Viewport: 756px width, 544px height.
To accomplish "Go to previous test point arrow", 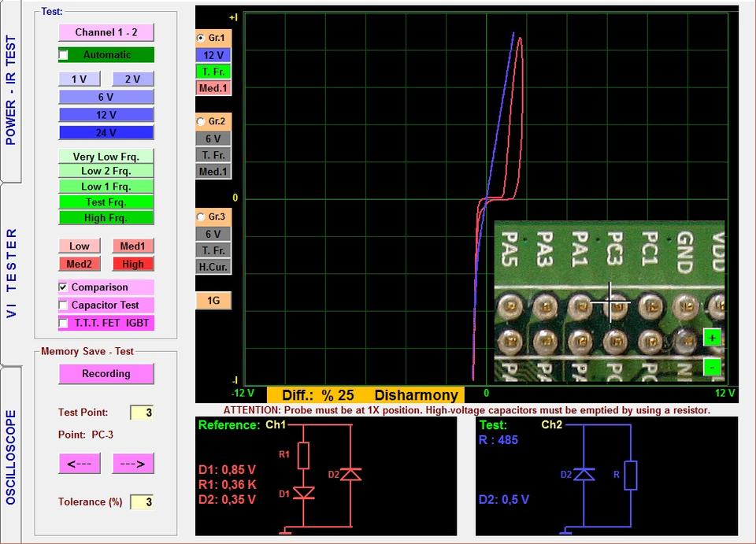I will pos(79,464).
